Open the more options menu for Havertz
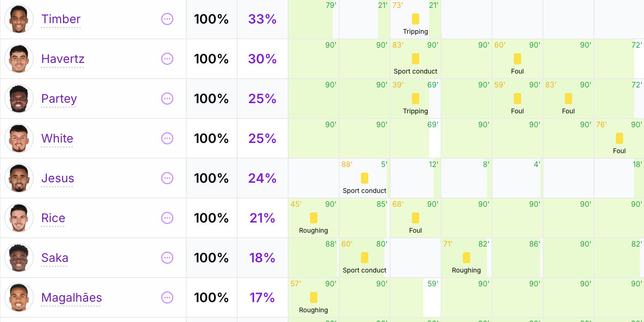 (x=167, y=59)
